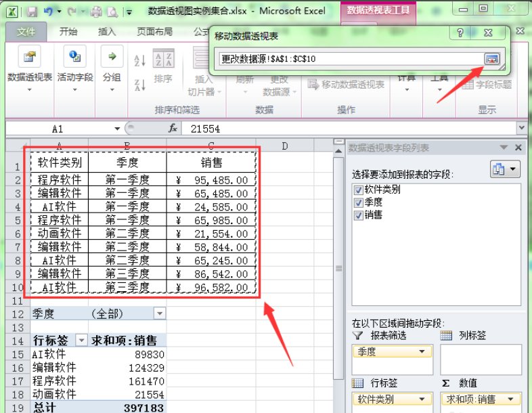Open the 季度 (全部) filter dropdown in B12
The image size is (532, 413).
click(160, 313)
